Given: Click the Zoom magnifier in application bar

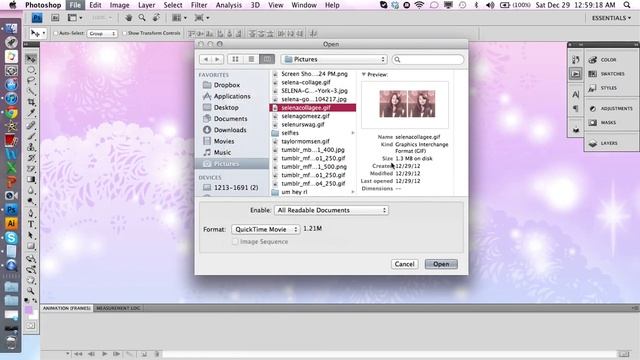Looking at the screenshot, I should [142, 18].
